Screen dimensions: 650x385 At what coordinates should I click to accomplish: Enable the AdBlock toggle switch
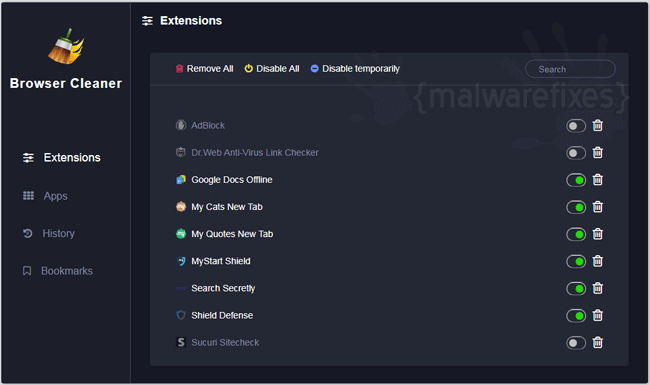click(x=576, y=126)
